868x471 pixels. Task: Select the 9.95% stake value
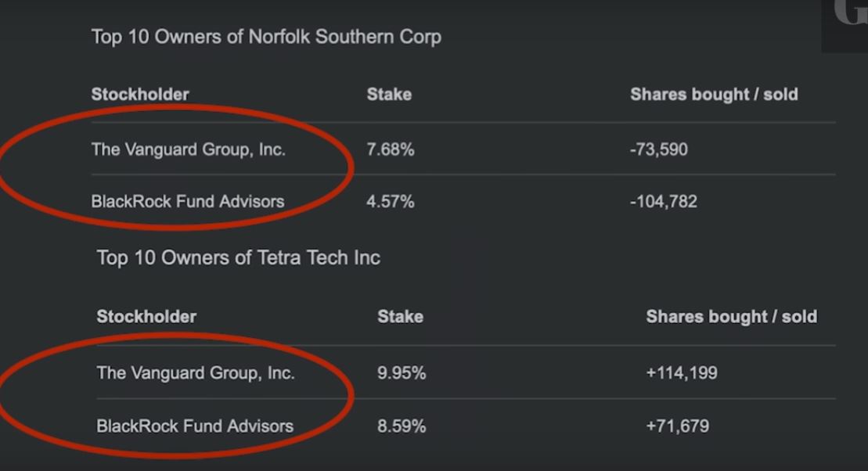point(402,373)
